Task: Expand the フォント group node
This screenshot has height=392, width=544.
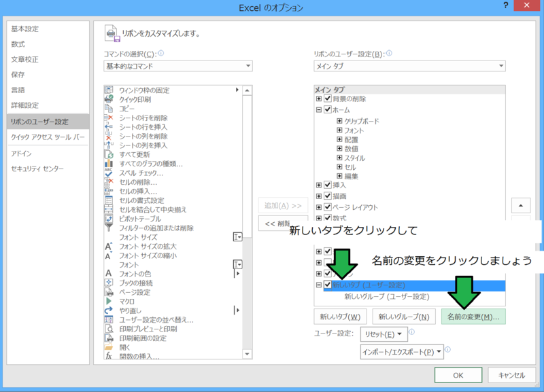Action: pyautogui.click(x=339, y=130)
